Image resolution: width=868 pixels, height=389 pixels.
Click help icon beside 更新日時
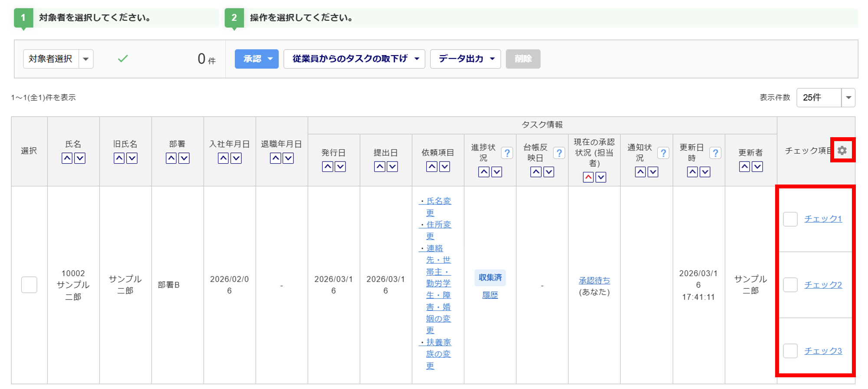click(715, 153)
